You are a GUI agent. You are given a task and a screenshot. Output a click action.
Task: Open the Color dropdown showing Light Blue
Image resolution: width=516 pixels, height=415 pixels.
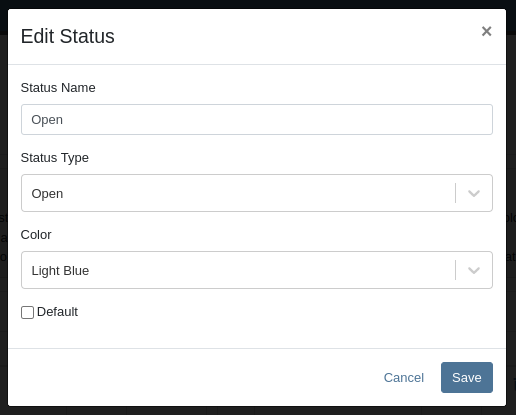[x=257, y=270]
